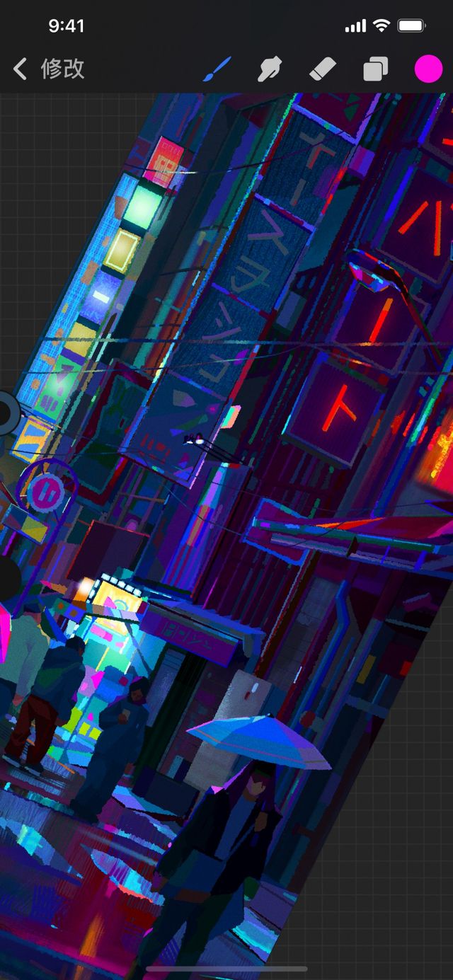Image resolution: width=453 pixels, height=980 pixels.
Task: Tap the 9:41 clock in status bar
Action: pyautogui.click(x=67, y=26)
